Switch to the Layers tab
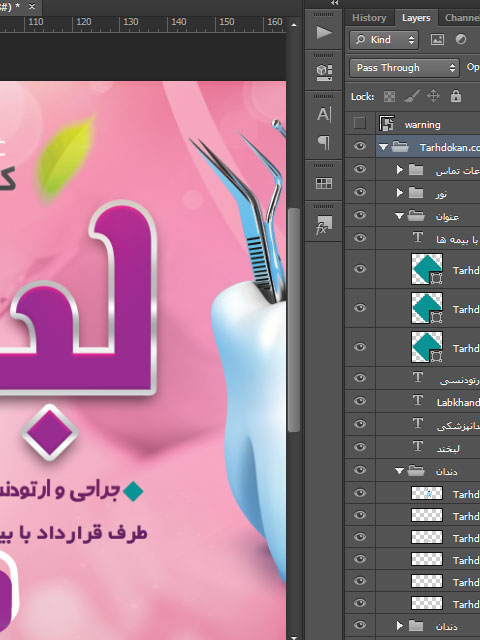This screenshot has height=640, width=480. (x=416, y=18)
